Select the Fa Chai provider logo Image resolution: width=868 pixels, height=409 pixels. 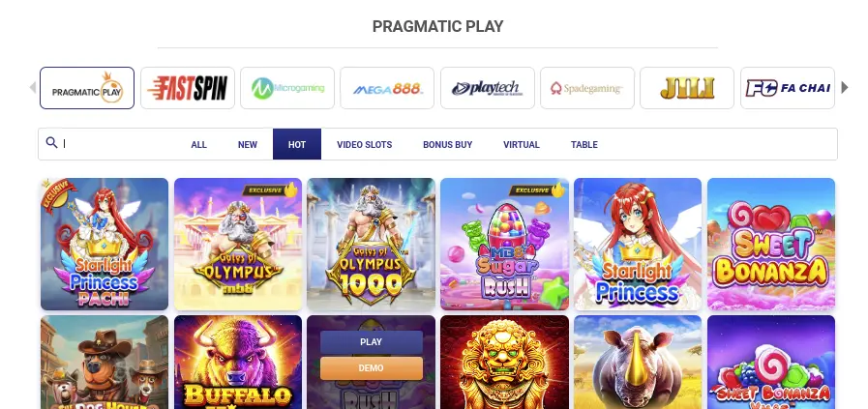(x=788, y=88)
